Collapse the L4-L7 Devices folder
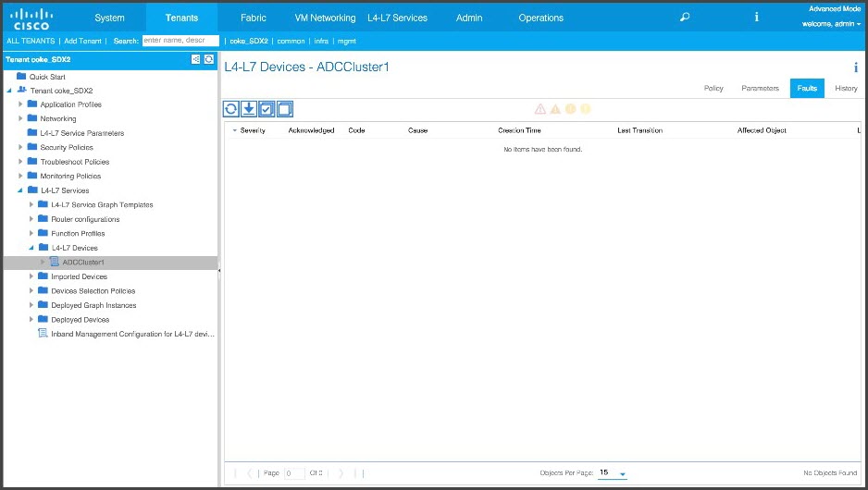 [31, 248]
